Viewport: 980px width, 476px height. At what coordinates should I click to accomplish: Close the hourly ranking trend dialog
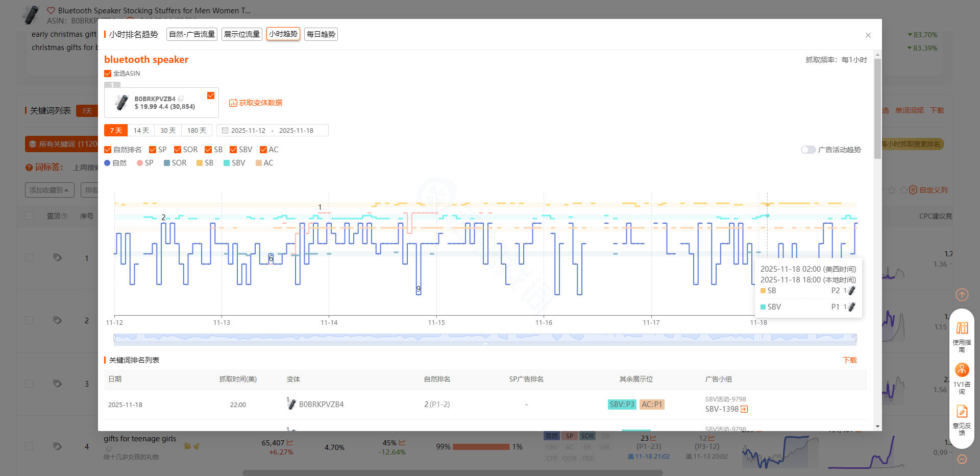coord(868,35)
